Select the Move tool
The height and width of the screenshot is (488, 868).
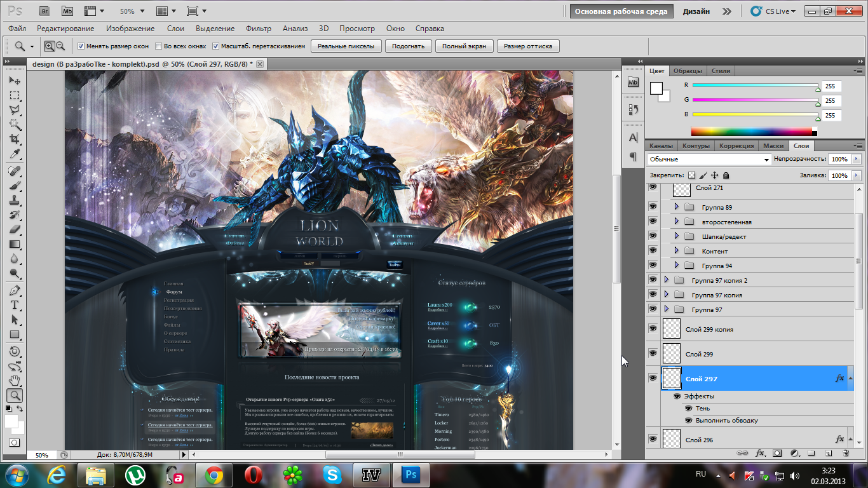[x=15, y=81]
